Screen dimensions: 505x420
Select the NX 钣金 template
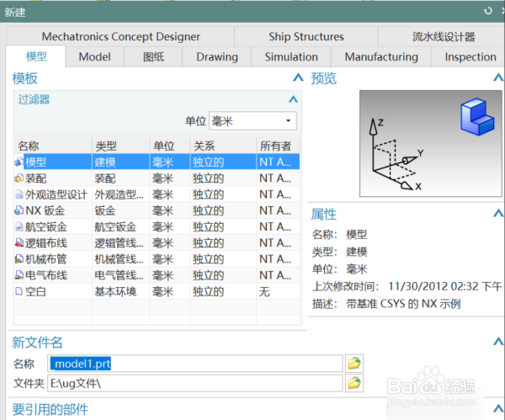click(x=157, y=210)
